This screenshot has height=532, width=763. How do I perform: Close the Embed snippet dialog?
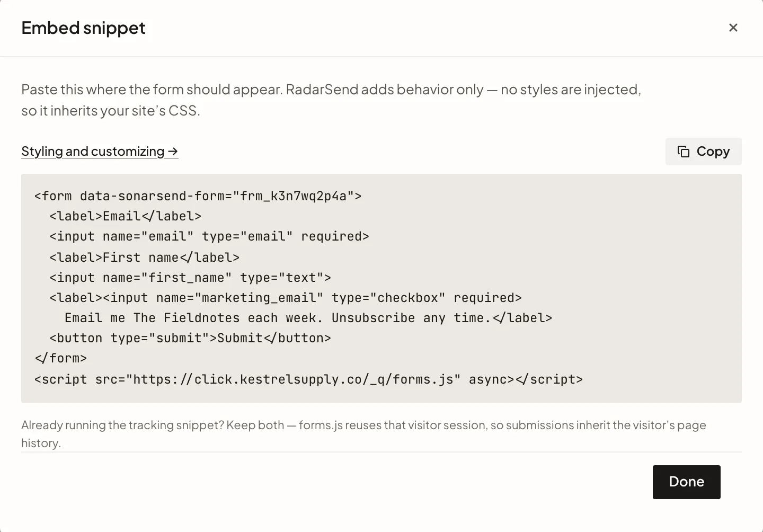coord(733,28)
